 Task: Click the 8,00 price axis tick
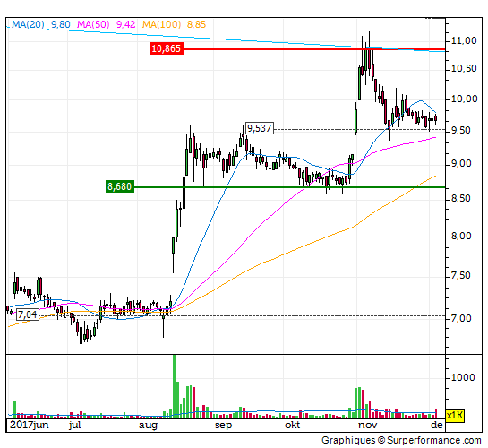[x=460, y=236]
